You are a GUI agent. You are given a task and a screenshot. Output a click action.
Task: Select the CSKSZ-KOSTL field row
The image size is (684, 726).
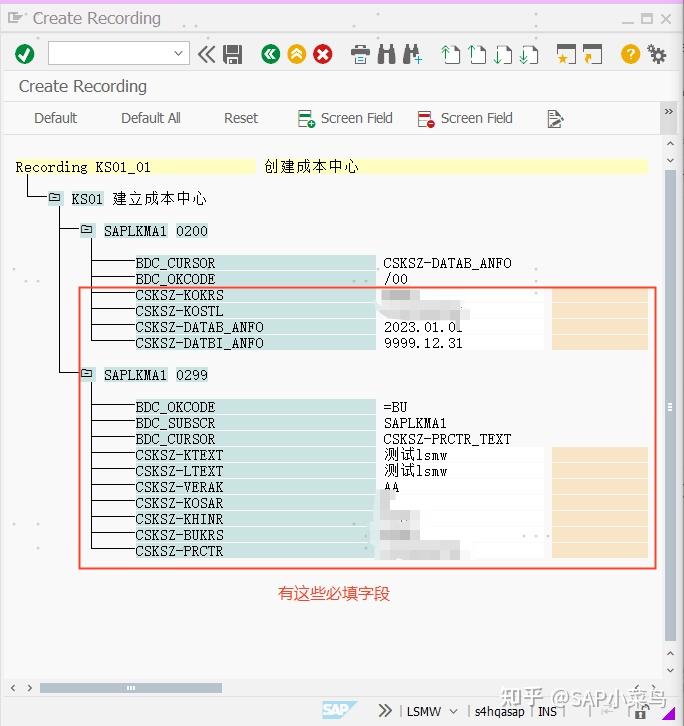coord(255,311)
